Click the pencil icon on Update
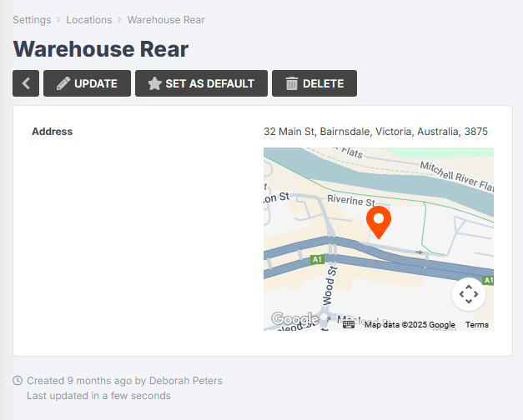 [x=62, y=83]
